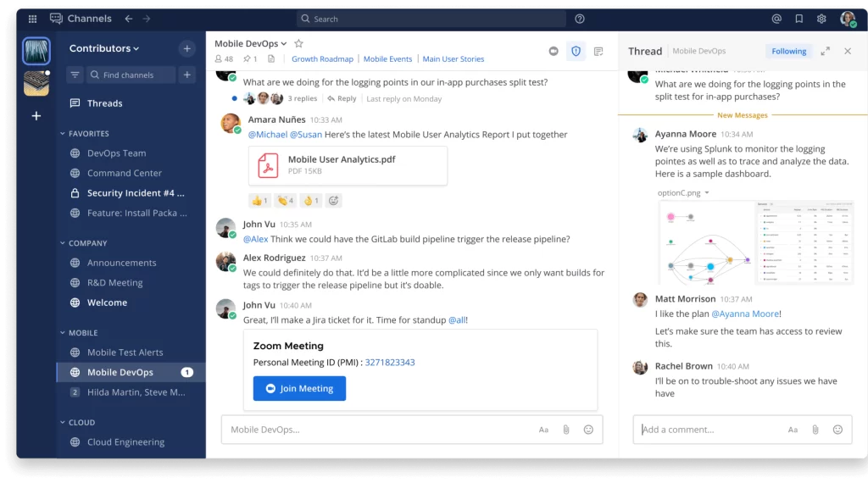This screenshot has width=868, height=483.
Task: Add a new reaction to Amara's post
Action: [333, 201]
